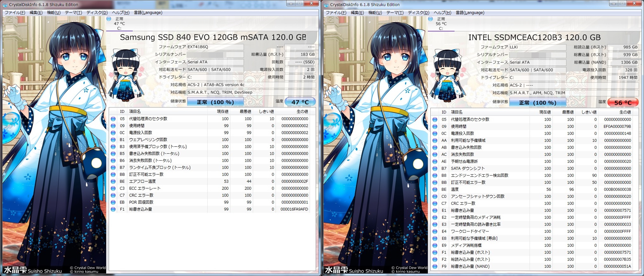This screenshot has height=276, width=644.
Task: Open 編集(E) menu in left window
Action: (36, 13)
